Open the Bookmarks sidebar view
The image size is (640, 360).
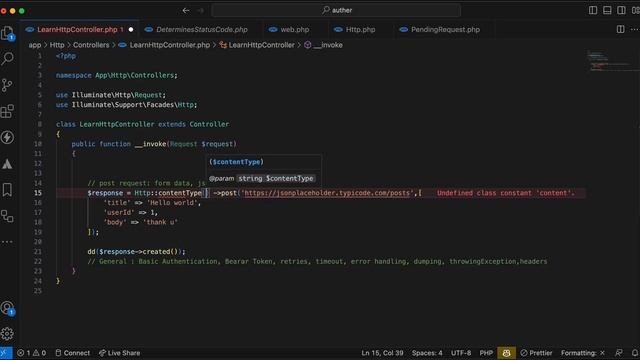[x=7, y=190]
